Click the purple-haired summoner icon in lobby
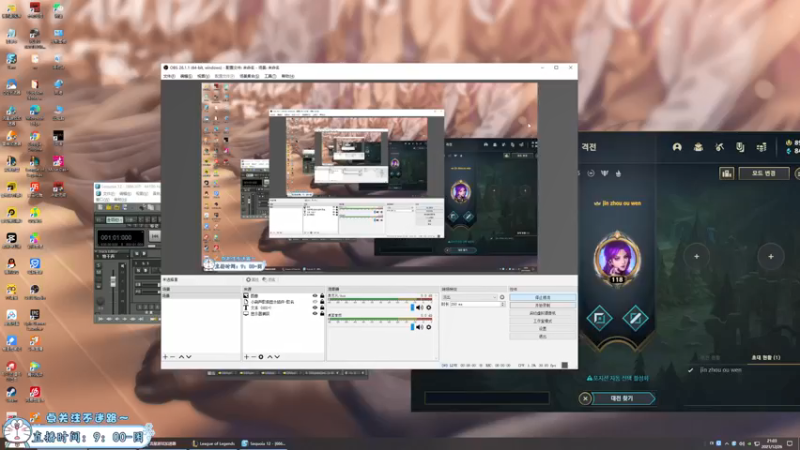This screenshot has height=450, width=800. 617,258
